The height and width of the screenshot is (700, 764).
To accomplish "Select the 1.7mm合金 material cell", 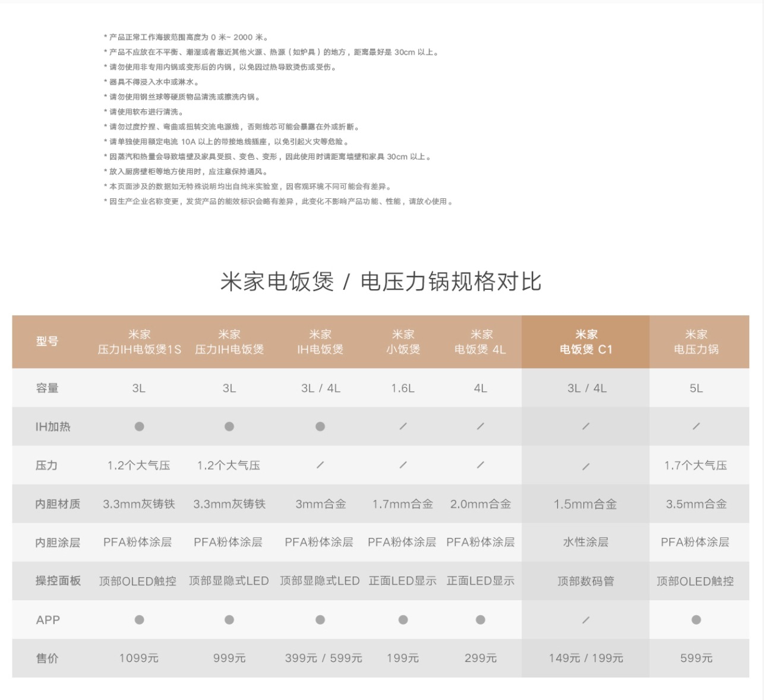I will point(403,504).
